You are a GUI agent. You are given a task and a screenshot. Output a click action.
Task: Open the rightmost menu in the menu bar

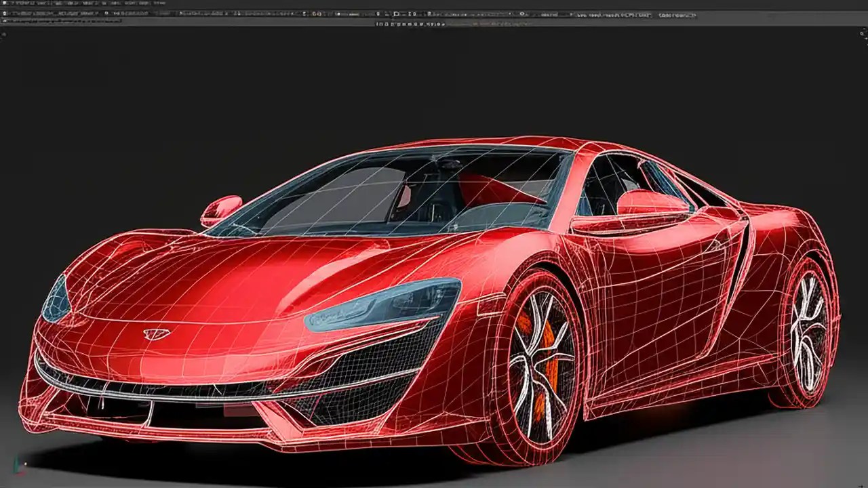159,3
